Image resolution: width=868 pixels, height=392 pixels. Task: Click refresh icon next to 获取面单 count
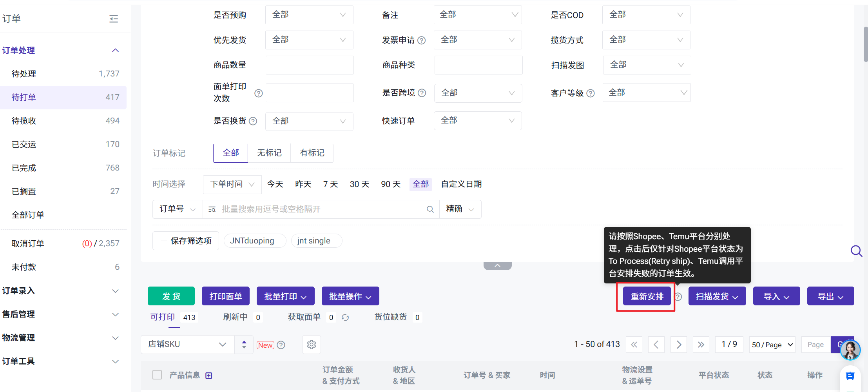(345, 318)
